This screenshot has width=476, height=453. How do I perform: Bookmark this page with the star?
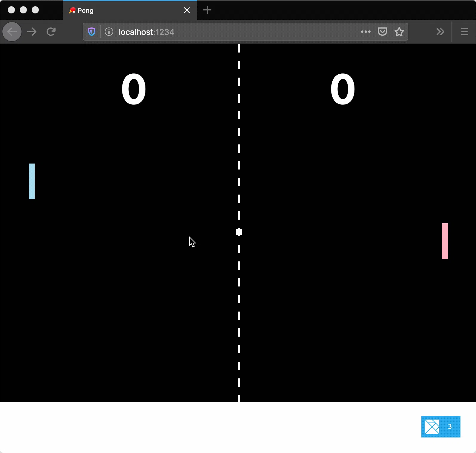click(399, 32)
